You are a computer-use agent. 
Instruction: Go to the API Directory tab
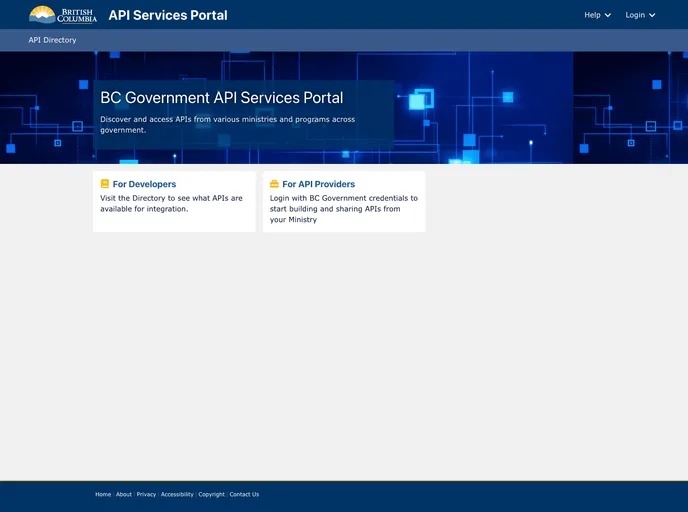tap(52, 40)
